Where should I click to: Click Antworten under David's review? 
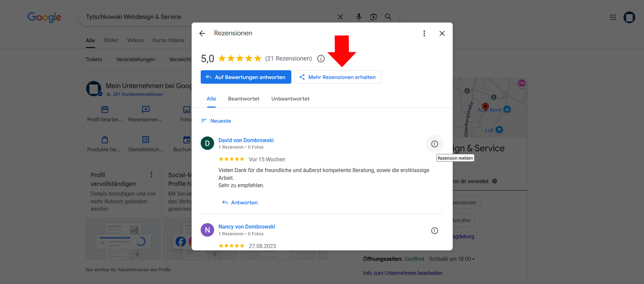pyautogui.click(x=240, y=203)
